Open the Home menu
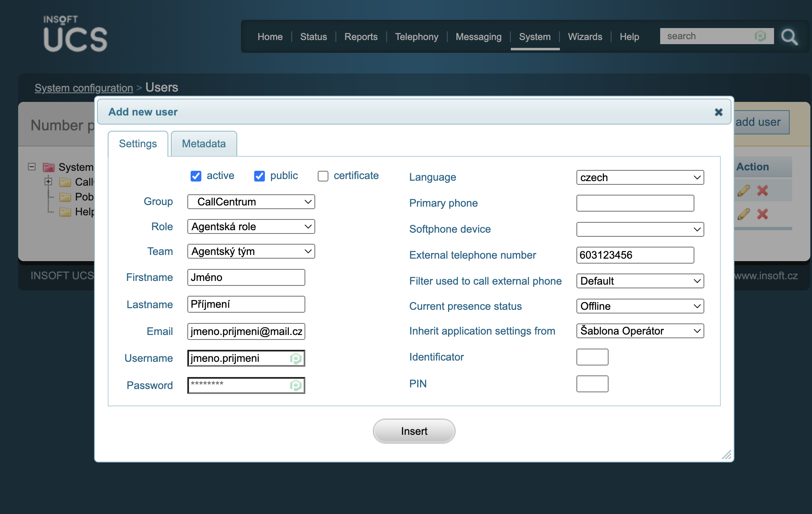 (270, 37)
